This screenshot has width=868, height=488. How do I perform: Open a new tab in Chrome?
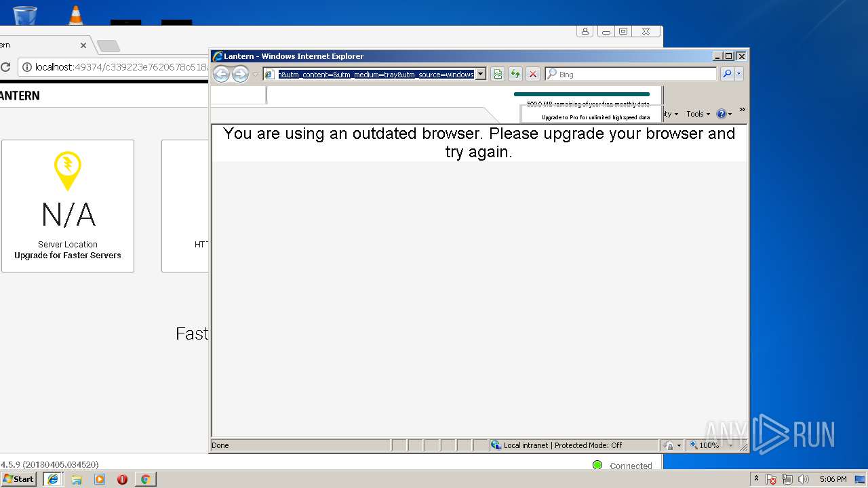(108, 46)
